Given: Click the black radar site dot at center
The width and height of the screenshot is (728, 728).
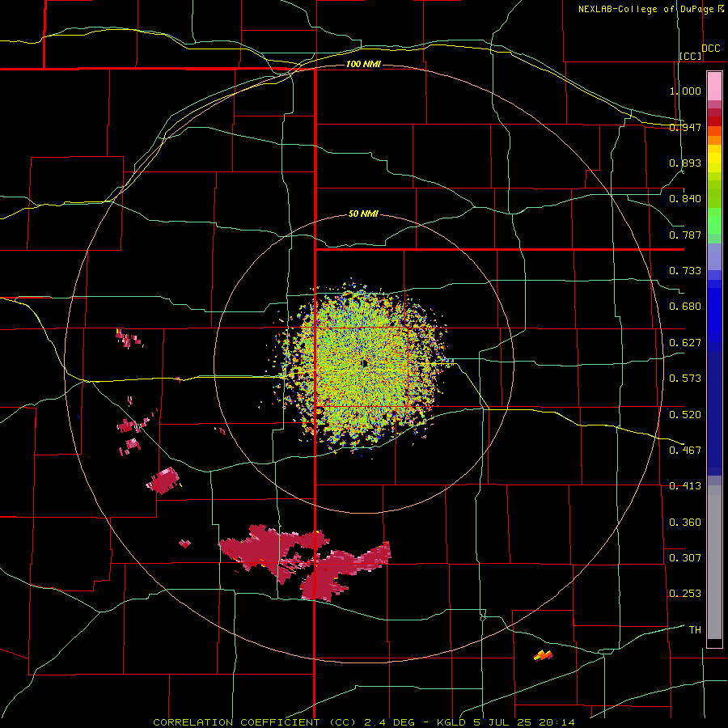Looking at the screenshot, I should [365, 363].
